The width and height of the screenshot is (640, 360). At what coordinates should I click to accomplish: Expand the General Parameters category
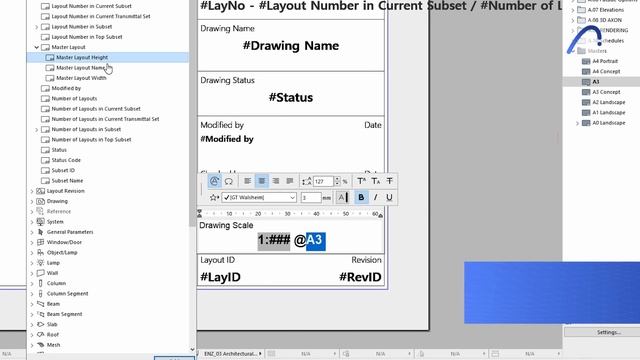click(32, 232)
